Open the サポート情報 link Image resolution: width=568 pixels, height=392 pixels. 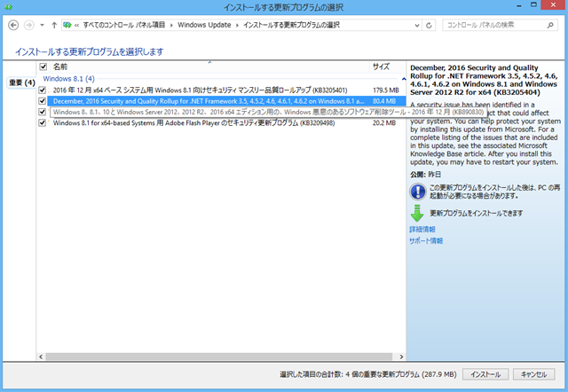point(426,241)
